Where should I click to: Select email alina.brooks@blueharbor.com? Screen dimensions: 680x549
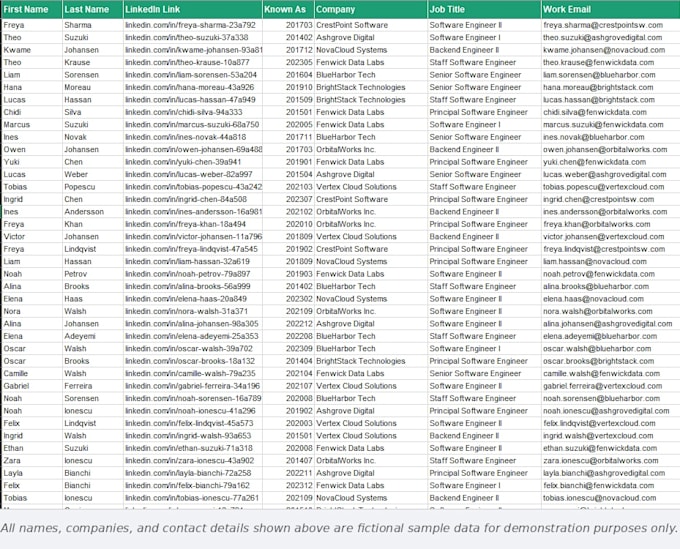click(x=611, y=286)
